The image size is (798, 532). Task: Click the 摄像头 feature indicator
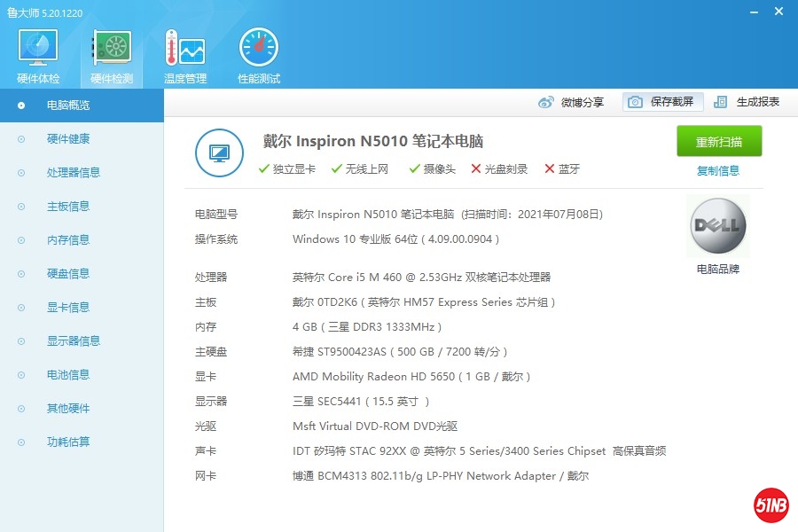point(433,169)
